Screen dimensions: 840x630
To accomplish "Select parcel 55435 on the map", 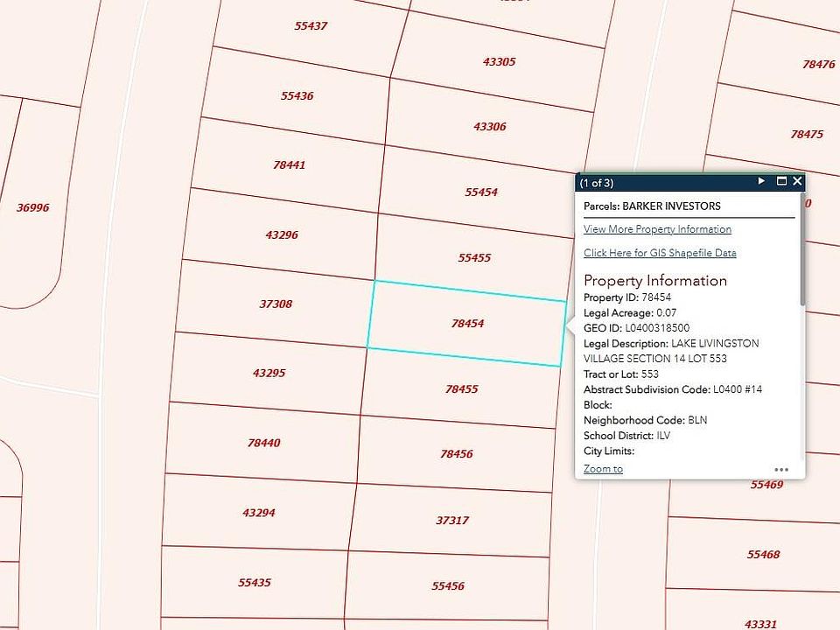I will tap(255, 583).
